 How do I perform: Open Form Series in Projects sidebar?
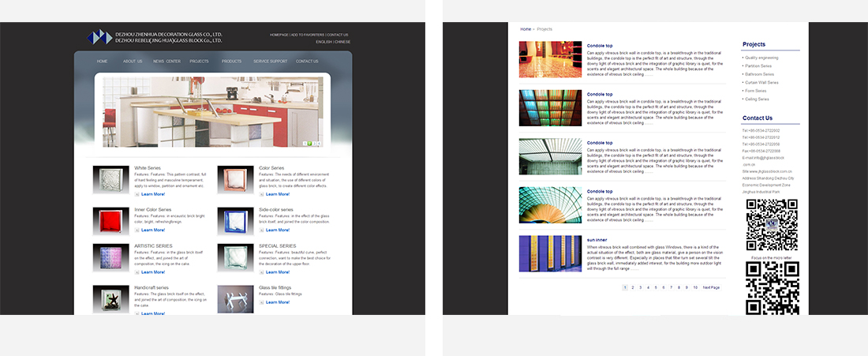[x=756, y=91]
